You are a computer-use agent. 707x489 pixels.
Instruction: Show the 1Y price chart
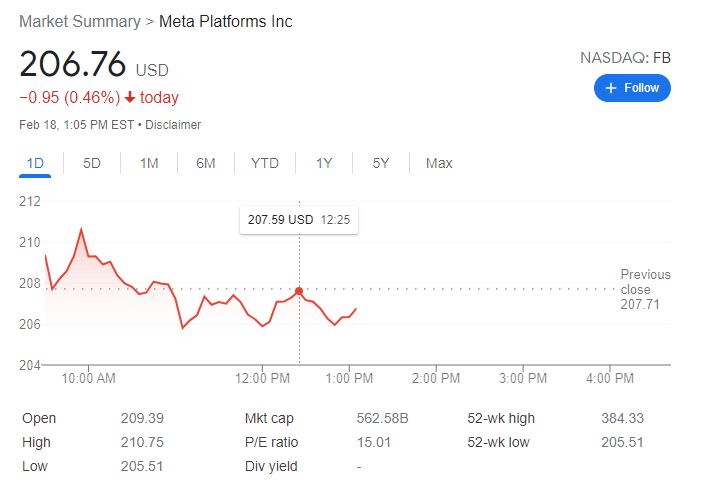324,163
